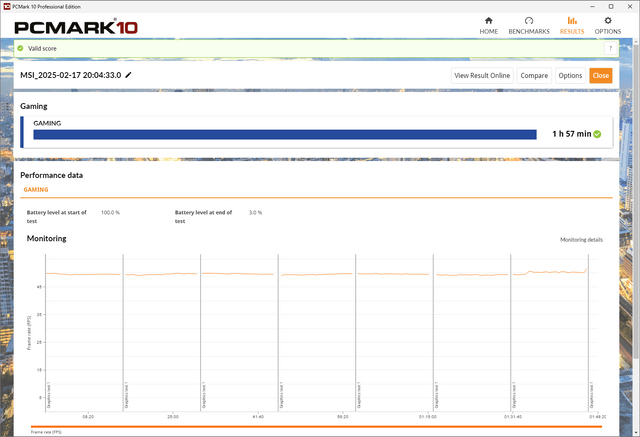Click the 01:15:00 time axis label

[428, 417]
